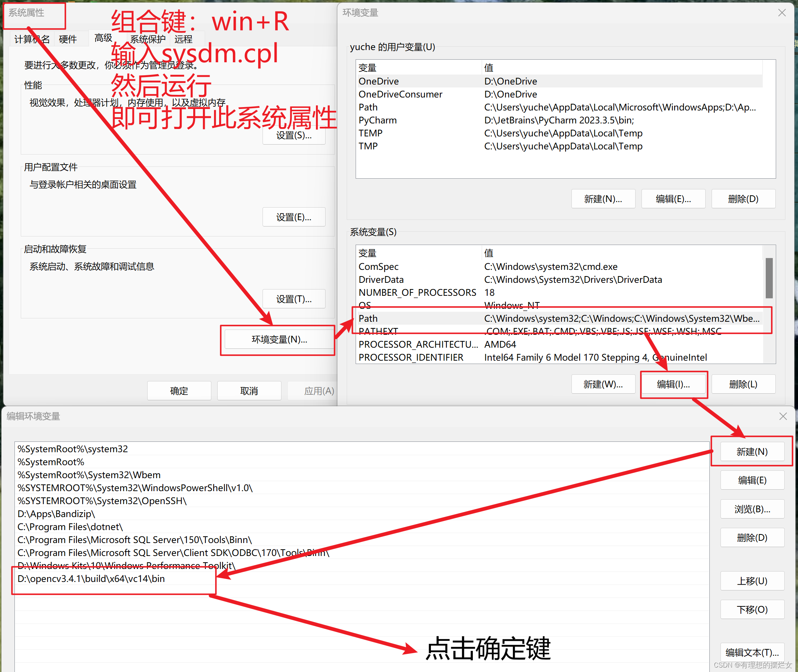The image size is (798, 672).
Task: Open the 远程 tab
Action: pyautogui.click(x=184, y=38)
